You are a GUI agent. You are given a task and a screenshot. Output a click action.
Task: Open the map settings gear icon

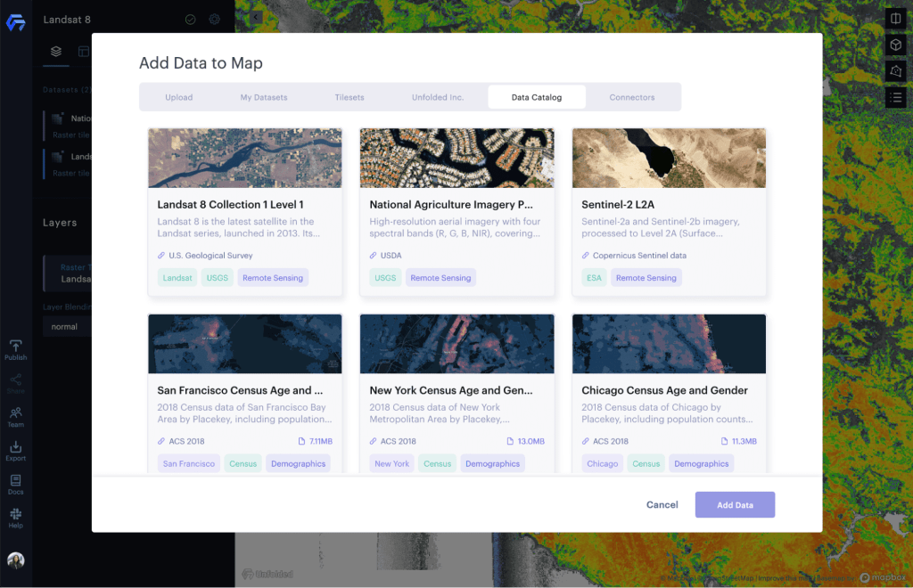pyautogui.click(x=214, y=20)
